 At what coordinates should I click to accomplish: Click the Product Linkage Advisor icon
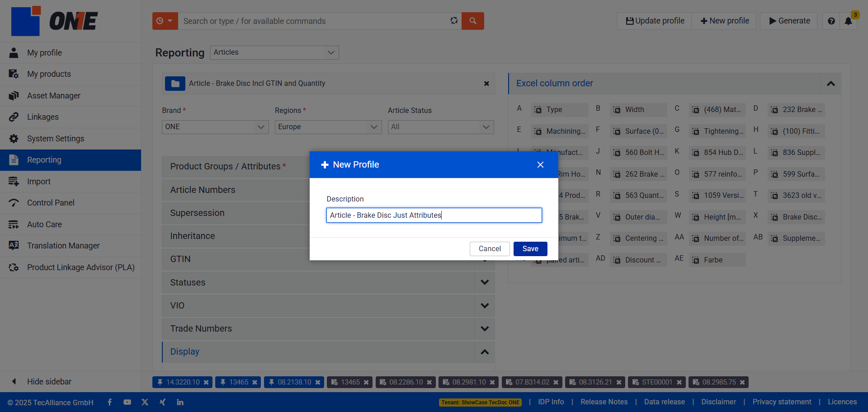tap(14, 267)
